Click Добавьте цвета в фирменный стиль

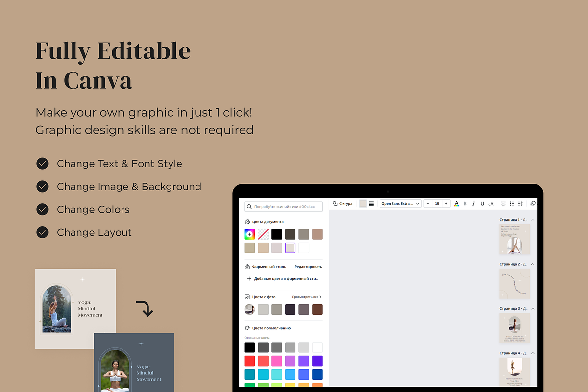click(283, 278)
